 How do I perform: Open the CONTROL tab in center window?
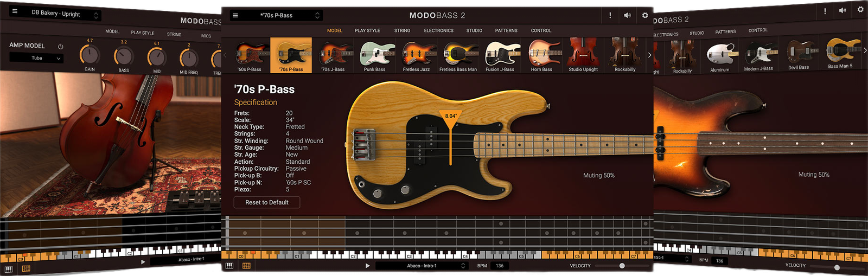point(541,30)
